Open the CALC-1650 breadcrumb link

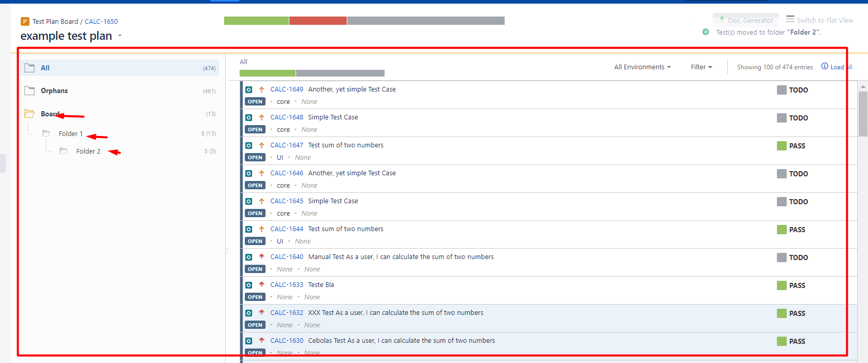(101, 22)
